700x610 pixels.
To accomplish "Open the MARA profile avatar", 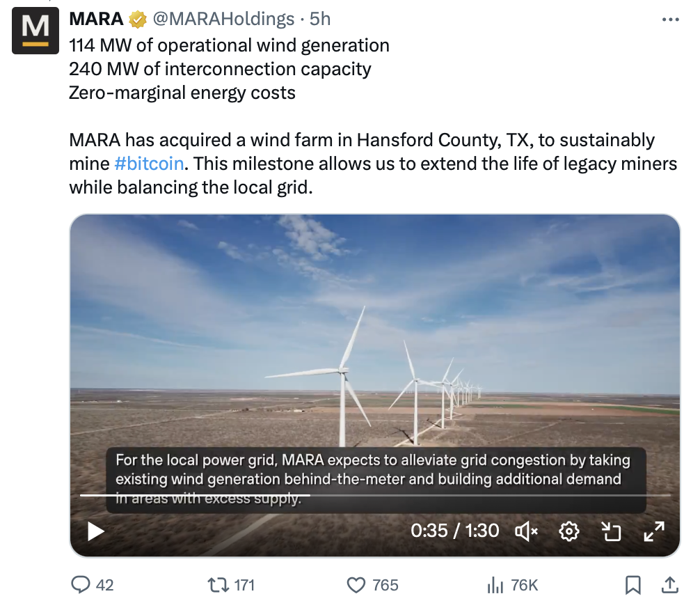I will tap(35, 31).
